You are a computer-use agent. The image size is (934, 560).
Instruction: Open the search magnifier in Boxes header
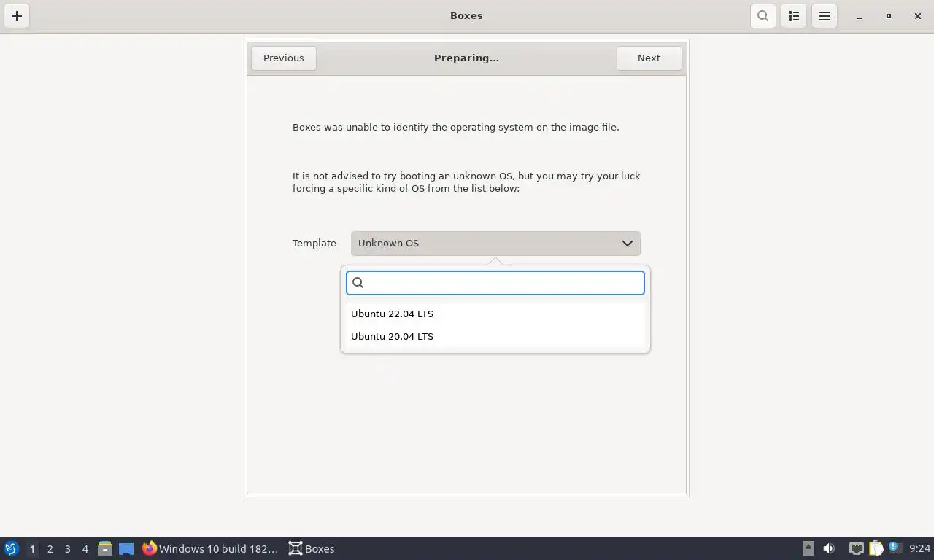click(x=763, y=16)
